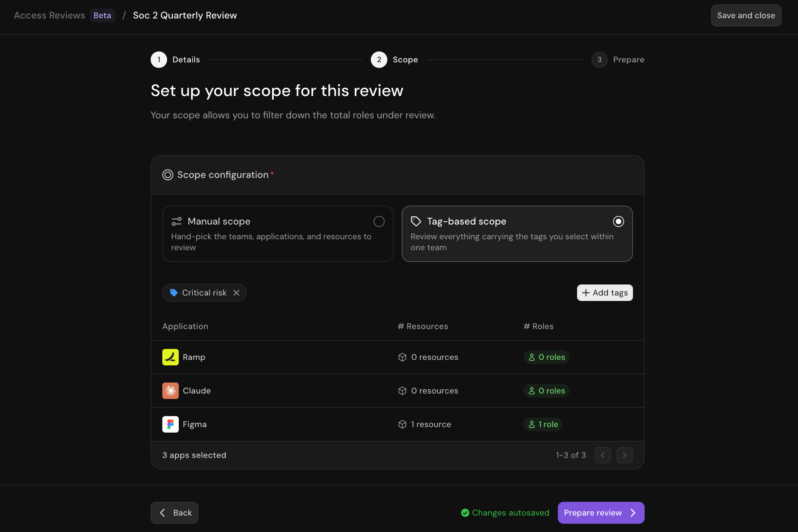Go to next page of applications
This screenshot has height=532, width=798.
coord(624,455)
